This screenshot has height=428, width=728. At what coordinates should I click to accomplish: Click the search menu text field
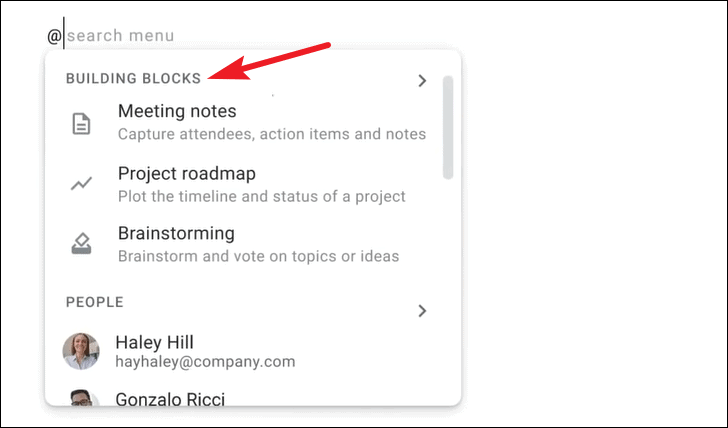121,35
